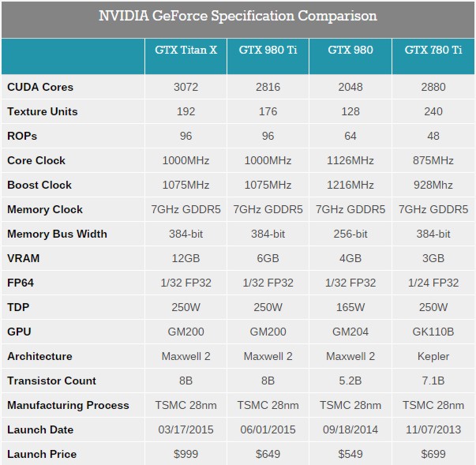This screenshot has height=465, width=476.
Task: Click the launch date 06/01/2015
Action: click(x=268, y=429)
